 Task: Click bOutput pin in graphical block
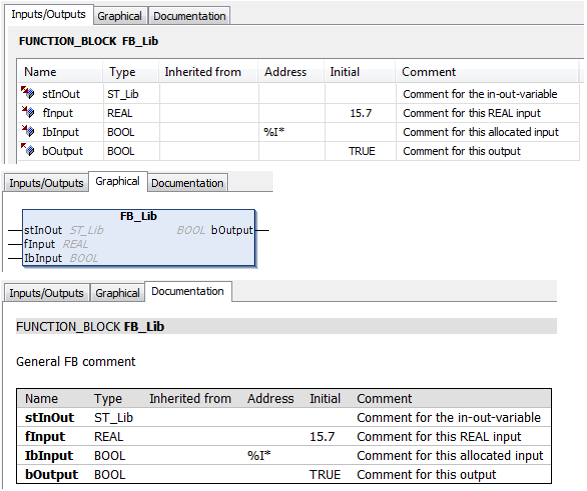(x=232, y=230)
